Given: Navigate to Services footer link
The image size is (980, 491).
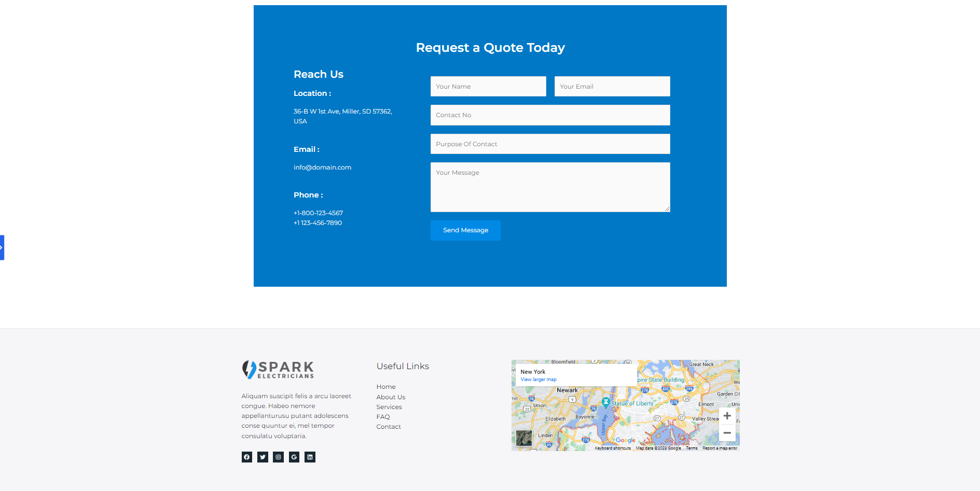Looking at the screenshot, I should tap(389, 407).
